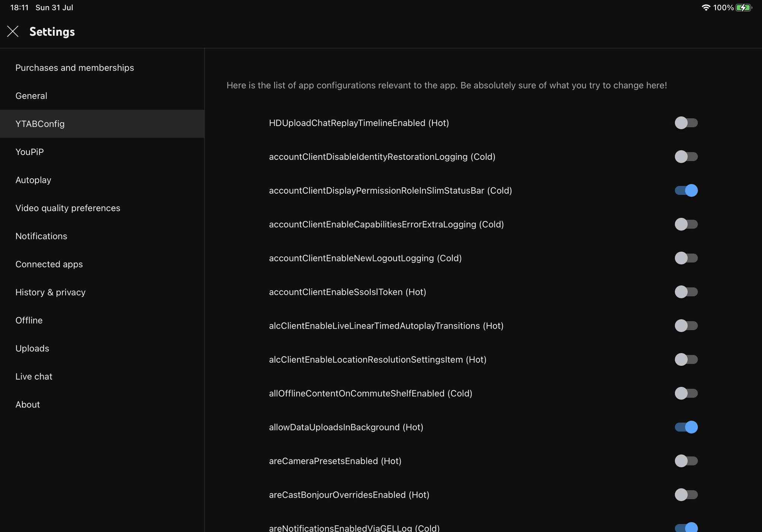Enable HDUploadChatReplayTimelineEnabled toggle
This screenshot has height=532, width=762.
(686, 123)
